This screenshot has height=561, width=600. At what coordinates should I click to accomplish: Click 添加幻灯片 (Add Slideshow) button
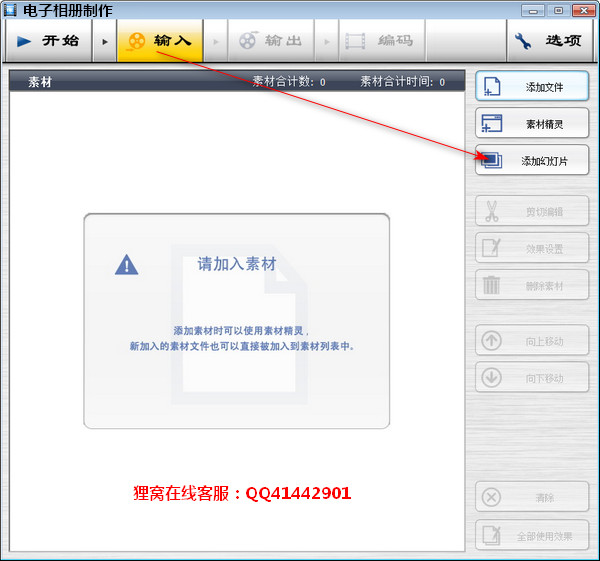pos(532,160)
